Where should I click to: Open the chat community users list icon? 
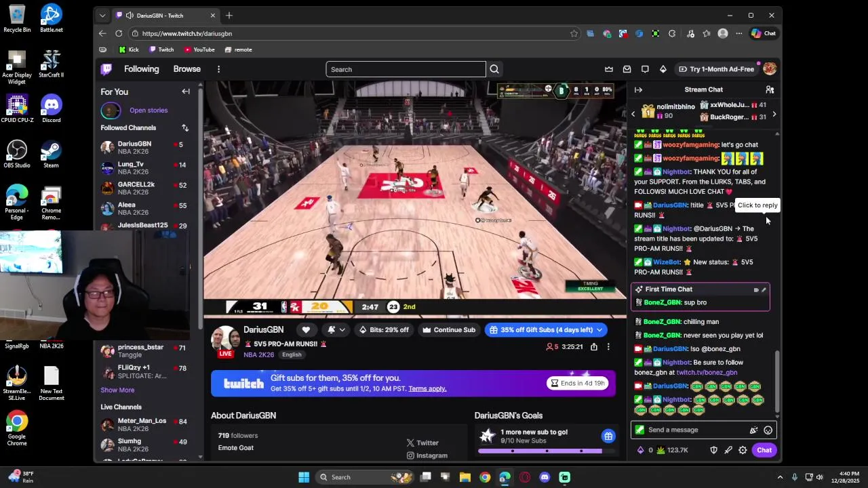(x=770, y=89)
